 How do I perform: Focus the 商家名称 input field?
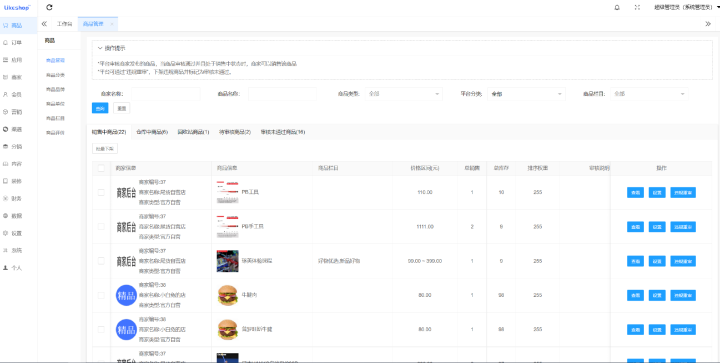(x=166, y=94)
